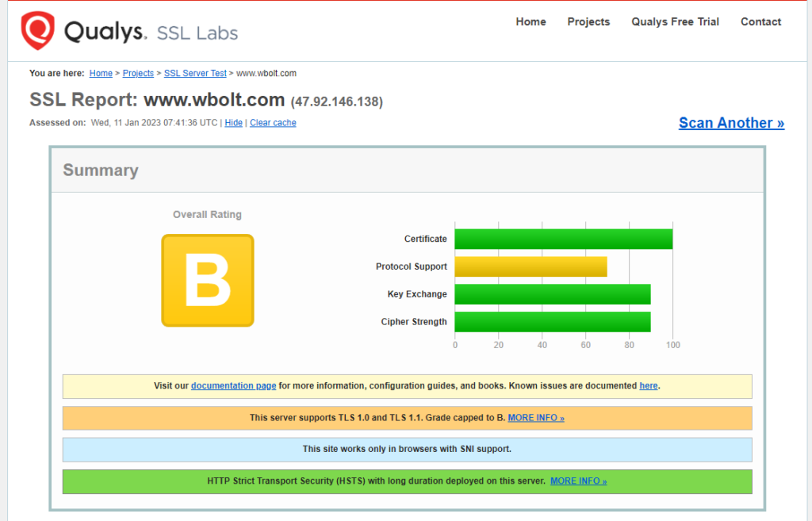The width and height of the screenshot is (812, 521).
Task: Click the Key Exchange chart label
Action: [417, 293]
